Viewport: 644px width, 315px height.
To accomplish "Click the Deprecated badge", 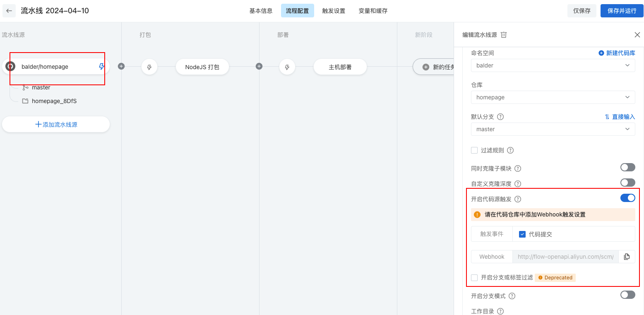I will pos(555,278).
